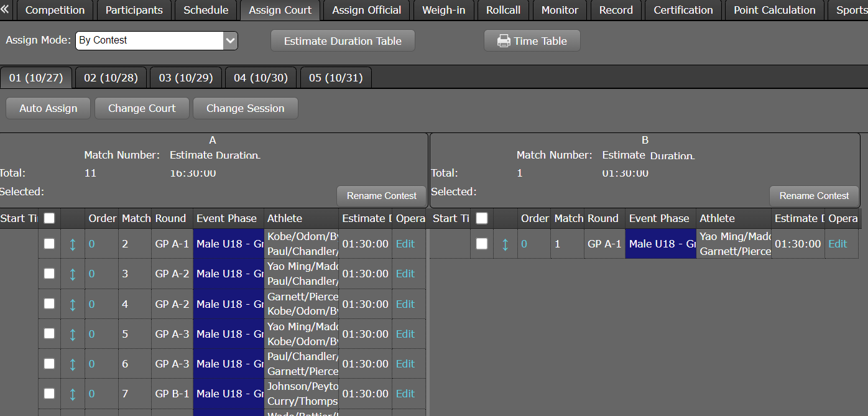
Task: Click Edit link for match 4
Action: click(x=405, y=305)
